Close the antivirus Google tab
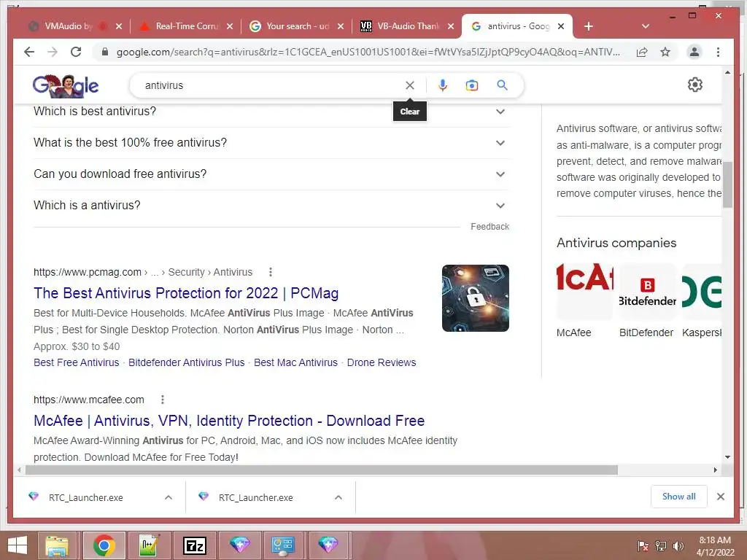Viewport: 747px width, 560px height. click(561, 26)
